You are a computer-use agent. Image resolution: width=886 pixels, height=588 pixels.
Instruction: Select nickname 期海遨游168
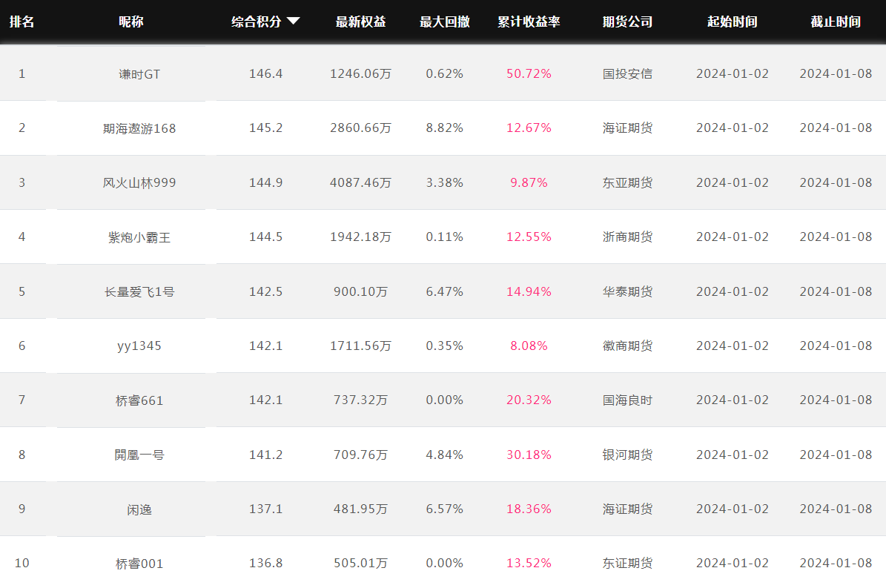139,128
